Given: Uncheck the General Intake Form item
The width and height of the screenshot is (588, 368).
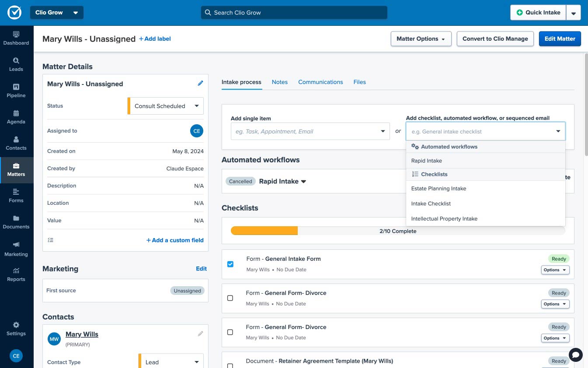Looking at the screenshot, I should 230,264.
